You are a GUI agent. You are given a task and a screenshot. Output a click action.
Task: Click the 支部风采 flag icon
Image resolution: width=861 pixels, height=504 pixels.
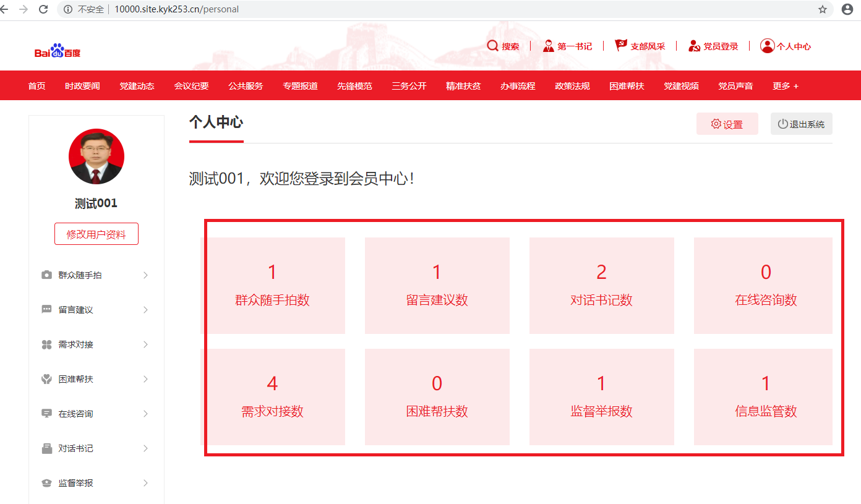click(620, 46)
